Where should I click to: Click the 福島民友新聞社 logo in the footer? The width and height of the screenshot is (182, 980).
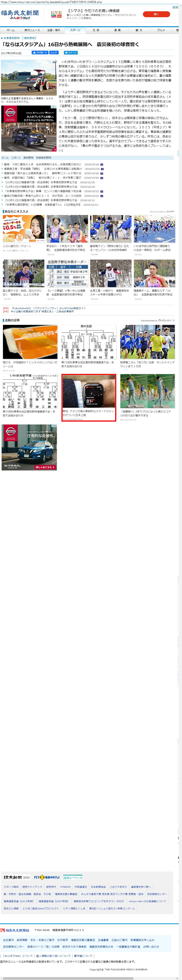[x=15, y=930]
